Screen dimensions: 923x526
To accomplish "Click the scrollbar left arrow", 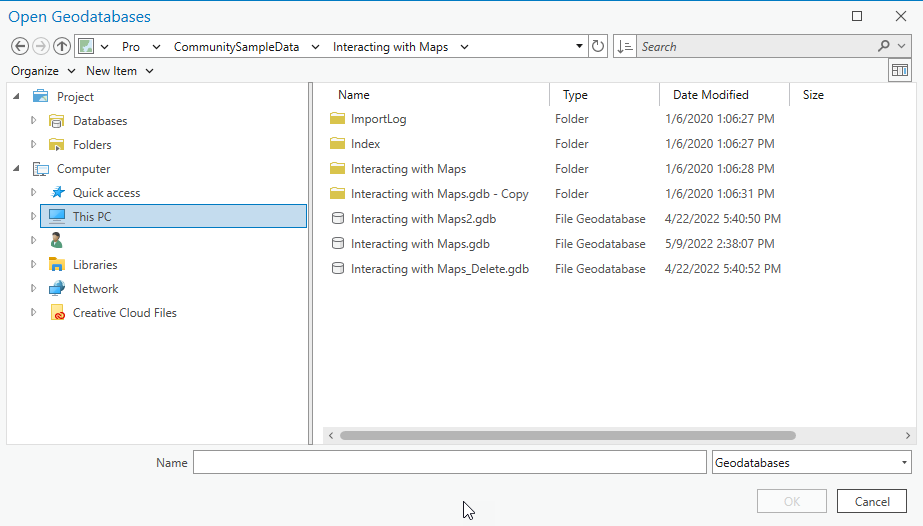I will tap(331, 435).
